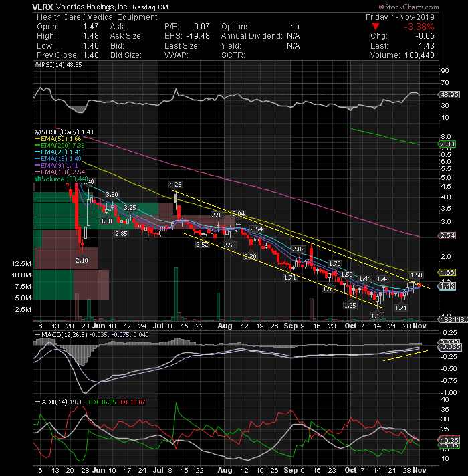
Task: Click the 1.71 price label
Action: 290,277
